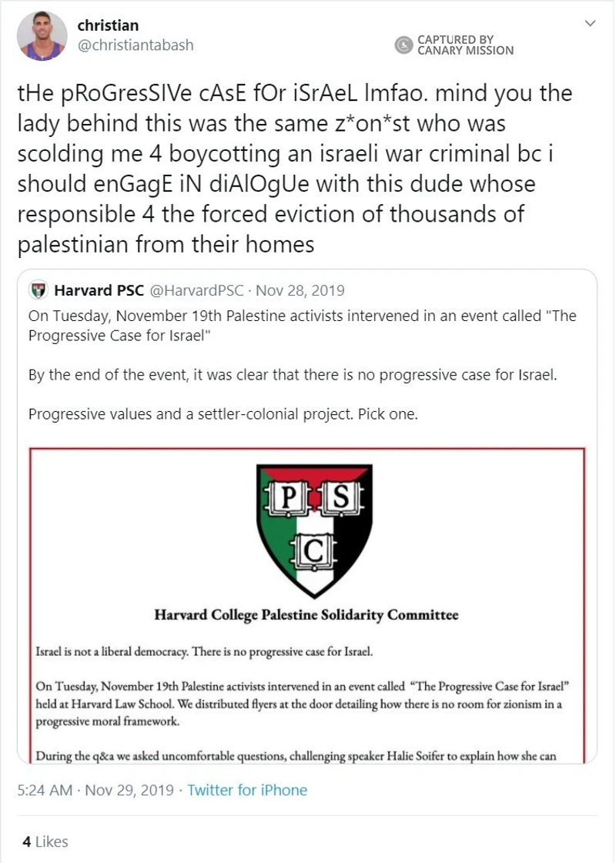View the 4 Likes list

[45, 841]
